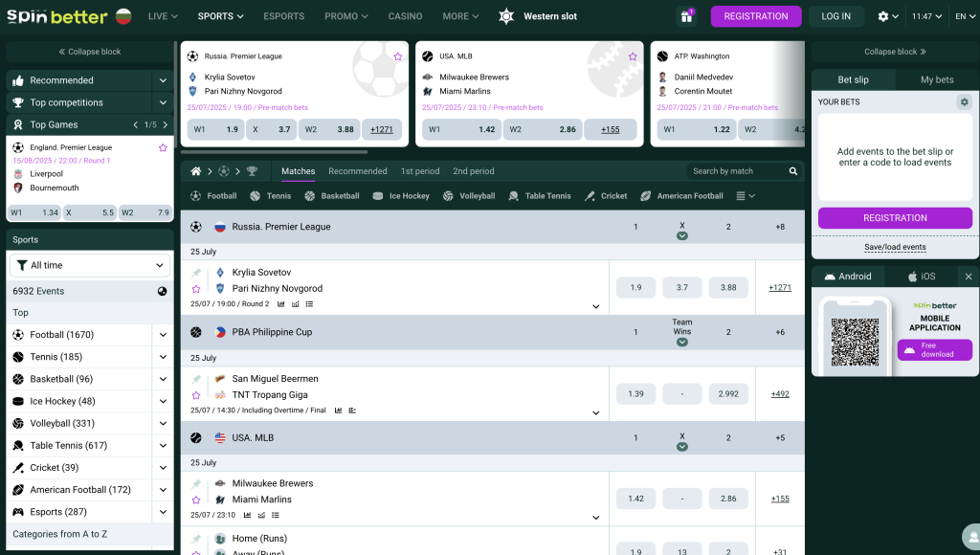Click the Western slot star icon
This screenshot has height=555, width=980.
(x=506, y=16)
